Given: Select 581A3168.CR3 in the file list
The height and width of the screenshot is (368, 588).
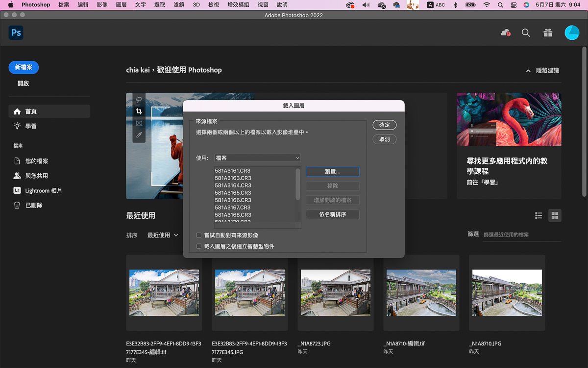Looking at the screenshot, I should [x=233, y=215].
